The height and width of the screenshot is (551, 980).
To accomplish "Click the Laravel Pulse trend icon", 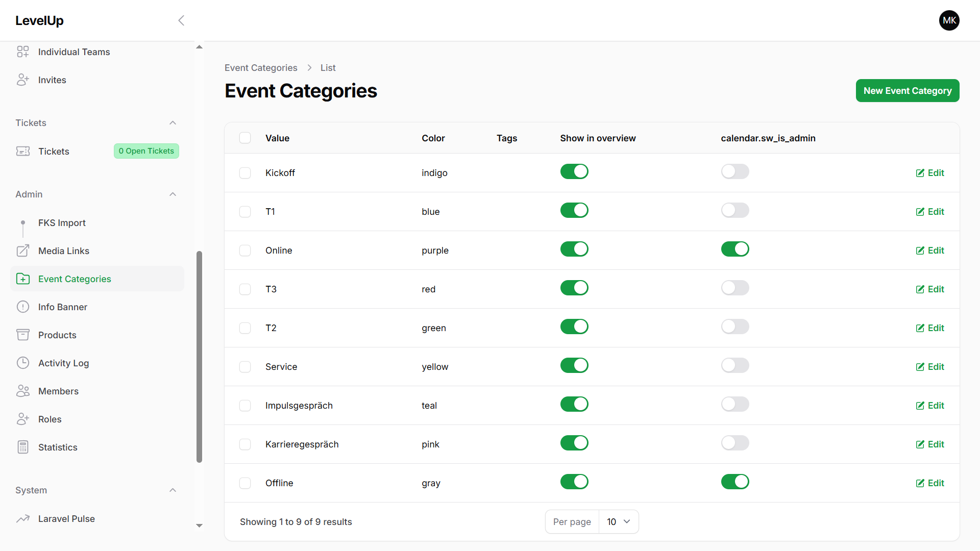I will (23, 518).
